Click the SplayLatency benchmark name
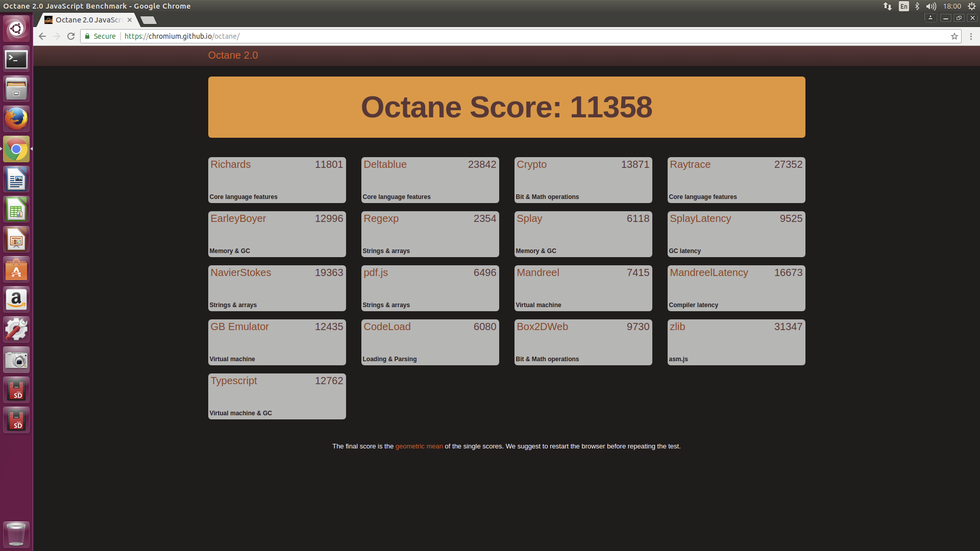This screenshot has width=980, height=551. pyautogui.click(x=700, y=218)
